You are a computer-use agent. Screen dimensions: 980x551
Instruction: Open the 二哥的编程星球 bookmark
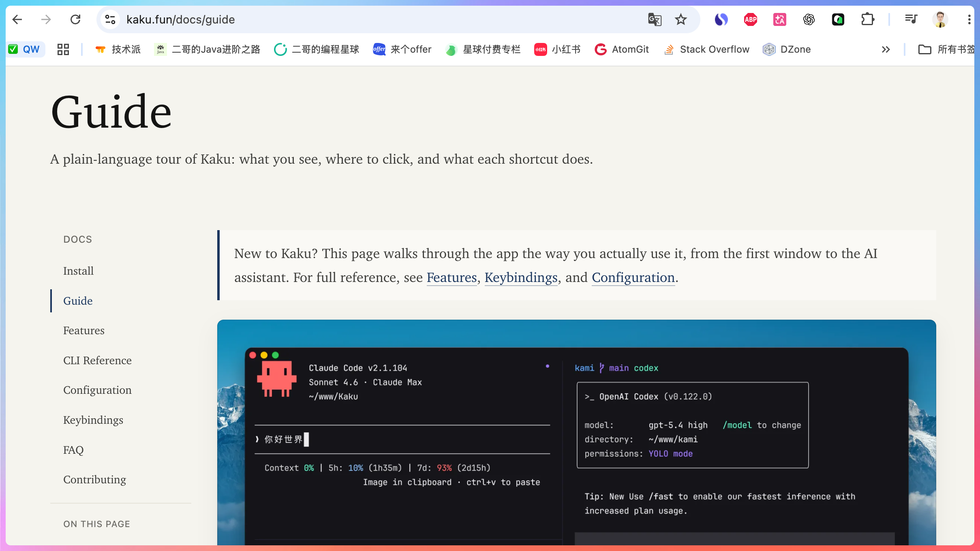point(317,49)
